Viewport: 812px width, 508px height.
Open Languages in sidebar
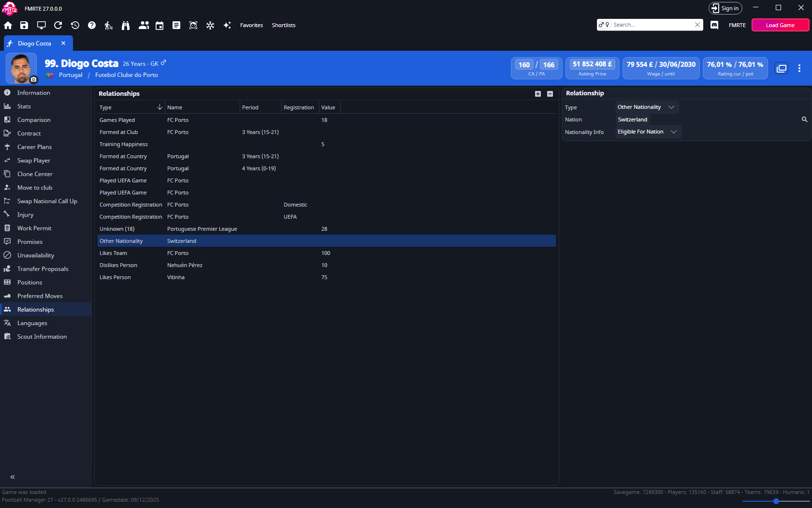[x=45, y=323]
